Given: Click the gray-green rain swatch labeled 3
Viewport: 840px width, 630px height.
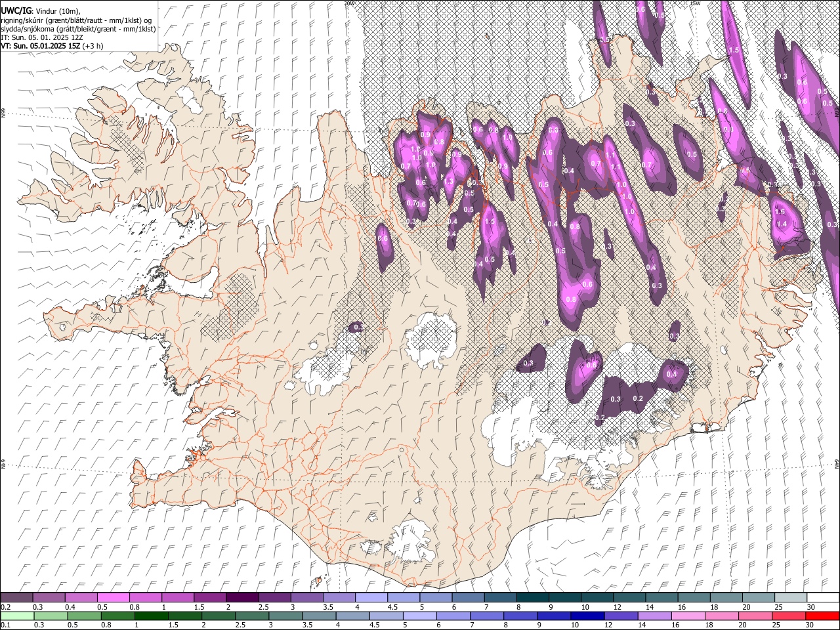Looking at the screenshot, I should click(x=285, y=616).
